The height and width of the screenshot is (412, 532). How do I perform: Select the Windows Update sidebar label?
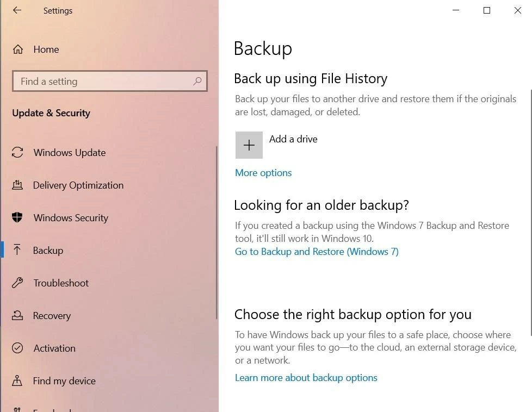(x=70, y=153)
